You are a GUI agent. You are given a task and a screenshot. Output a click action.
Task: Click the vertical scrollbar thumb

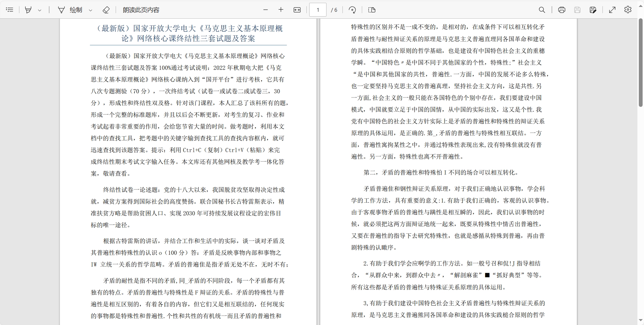tap(641, 63)
